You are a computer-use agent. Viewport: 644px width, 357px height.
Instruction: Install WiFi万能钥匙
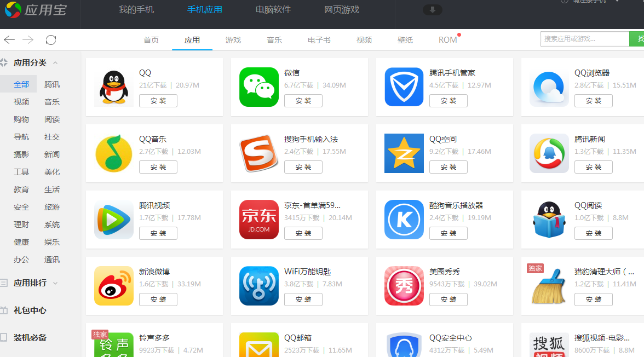pos(303,300)
